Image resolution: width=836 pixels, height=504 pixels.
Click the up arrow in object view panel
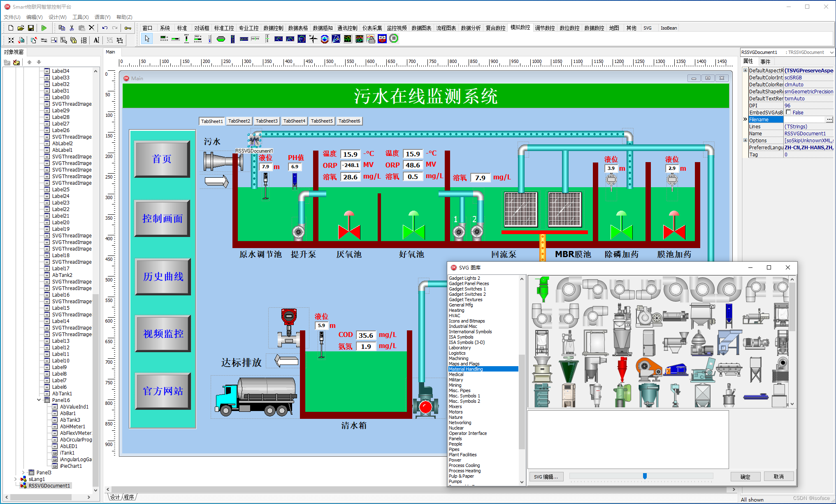[x=29, y=62]
